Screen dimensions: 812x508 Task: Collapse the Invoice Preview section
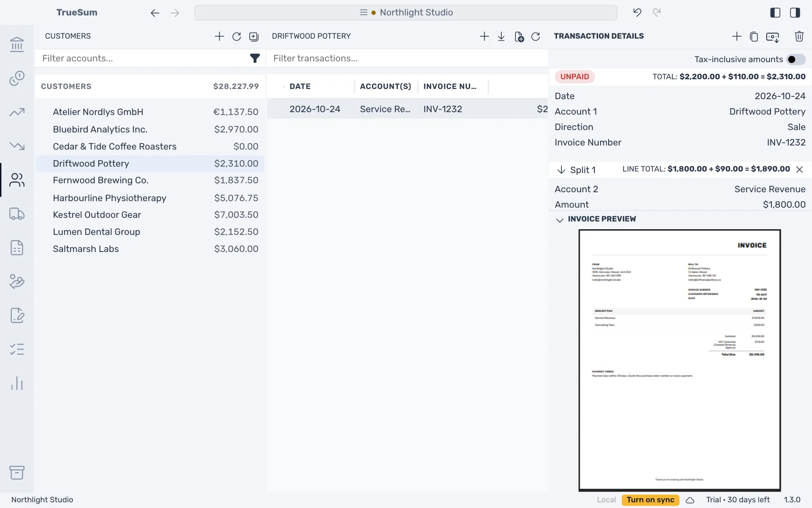559,219
